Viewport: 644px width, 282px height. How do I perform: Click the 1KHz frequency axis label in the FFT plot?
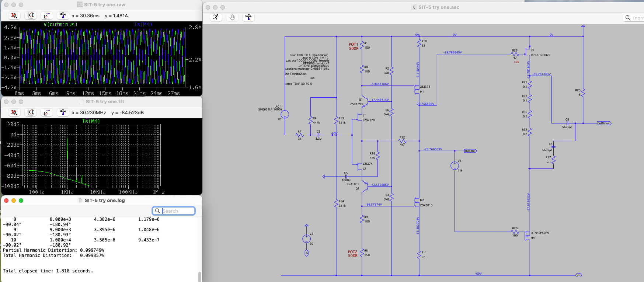point(67,192)
